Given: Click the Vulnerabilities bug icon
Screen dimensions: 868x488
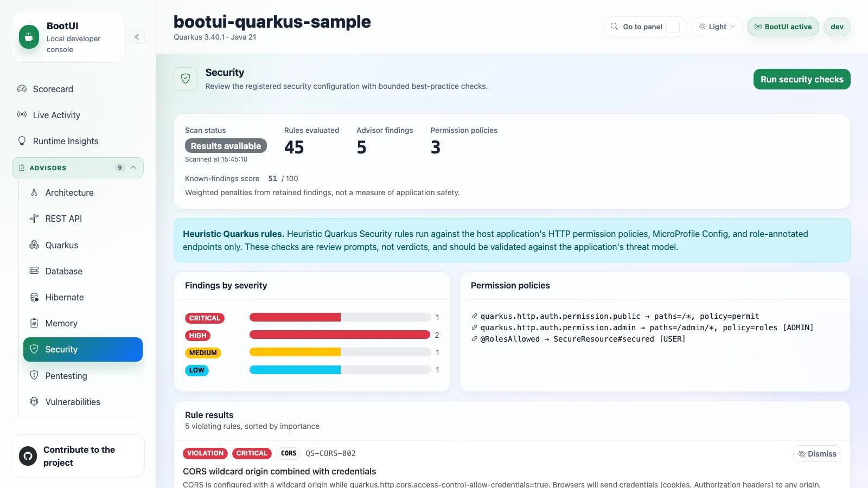Looking at the screenshot, I should click(34, 401).
